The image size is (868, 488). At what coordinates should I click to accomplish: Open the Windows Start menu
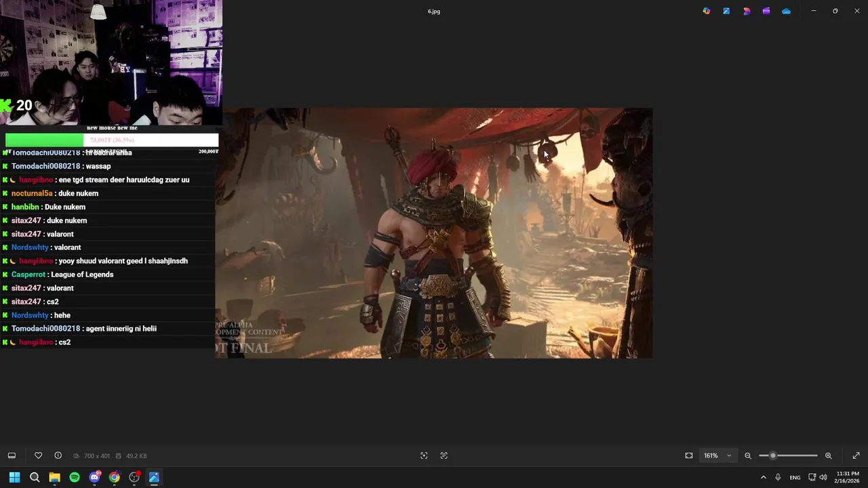click(14, 477)
